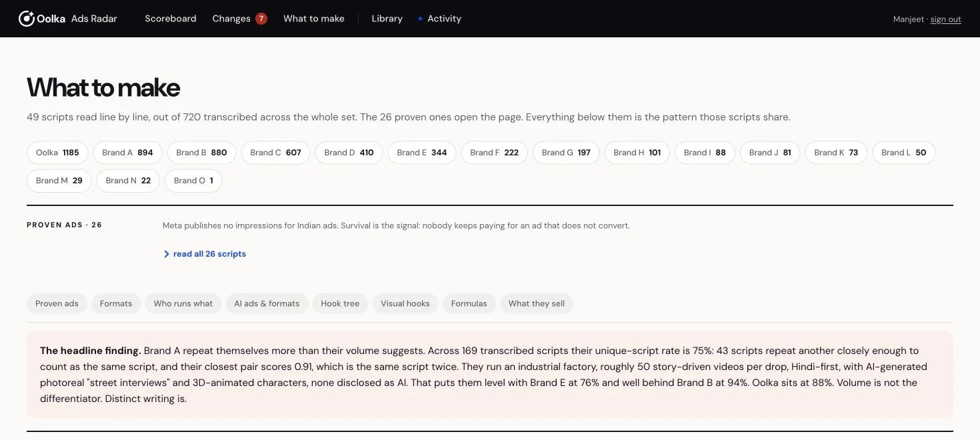Click the PROVEN ADS · 26 heading
Image resolution: width=980 pixels, height=440 pixels.
[64, 225]
